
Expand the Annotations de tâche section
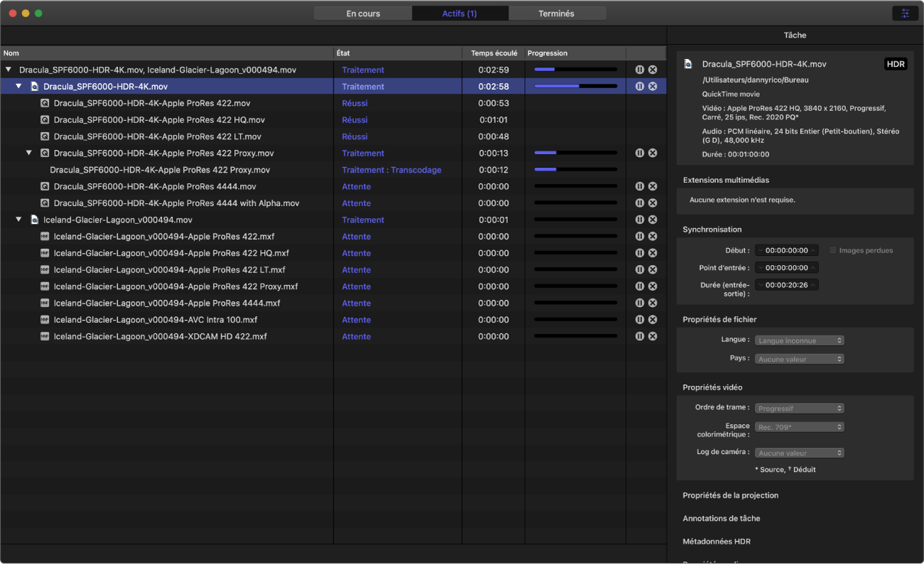721,519
